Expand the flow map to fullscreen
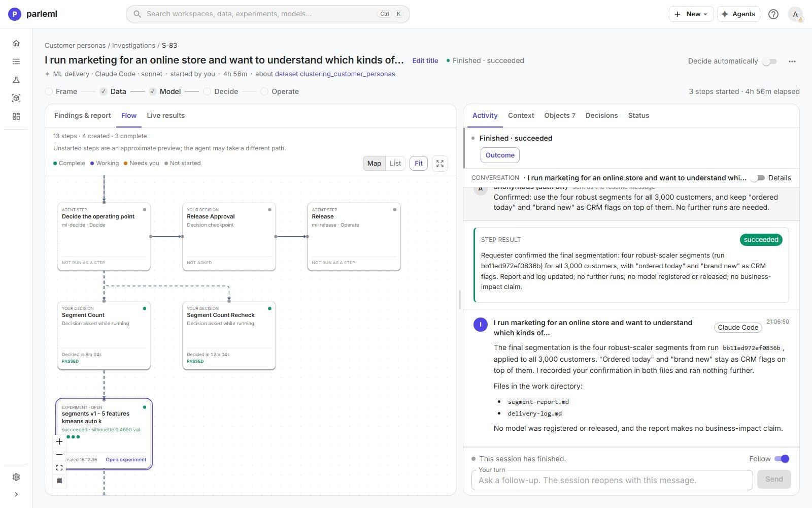This screenshot has height=508, width=812. [440, 164]
